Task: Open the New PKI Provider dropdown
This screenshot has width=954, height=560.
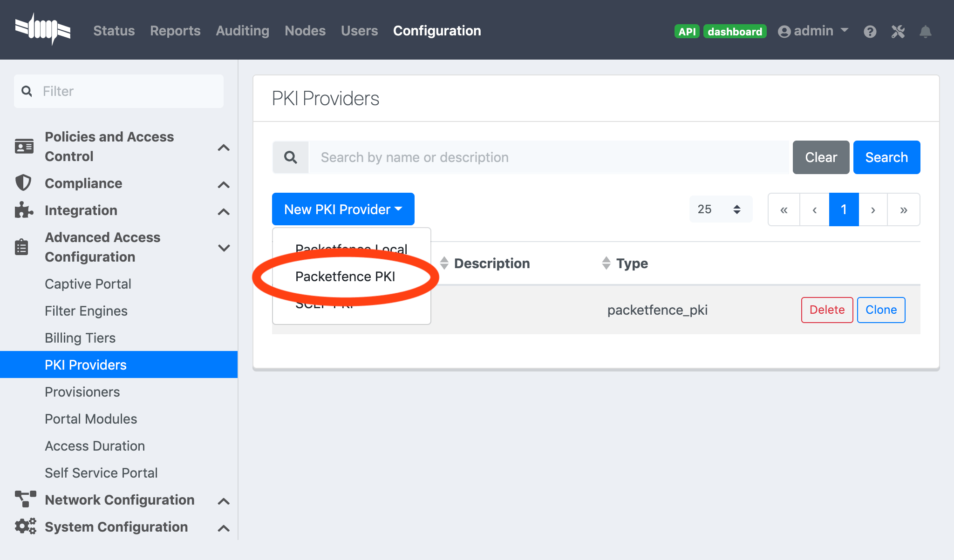Action: [343, 209]
